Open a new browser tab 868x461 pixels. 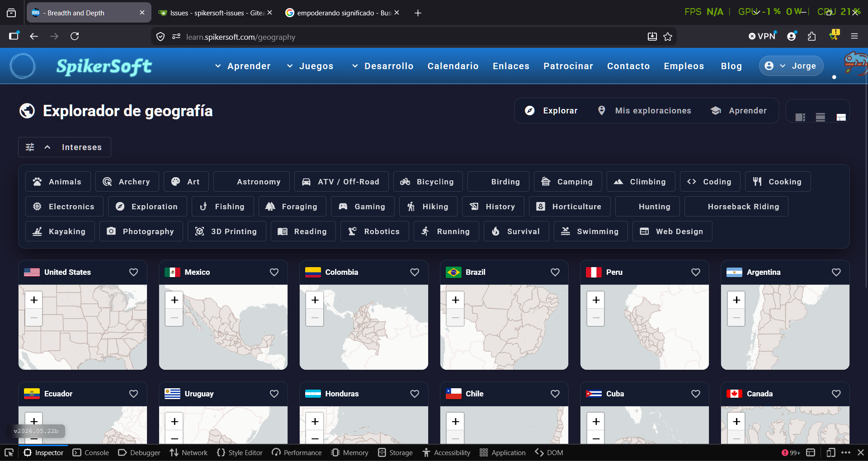[418, 13]
